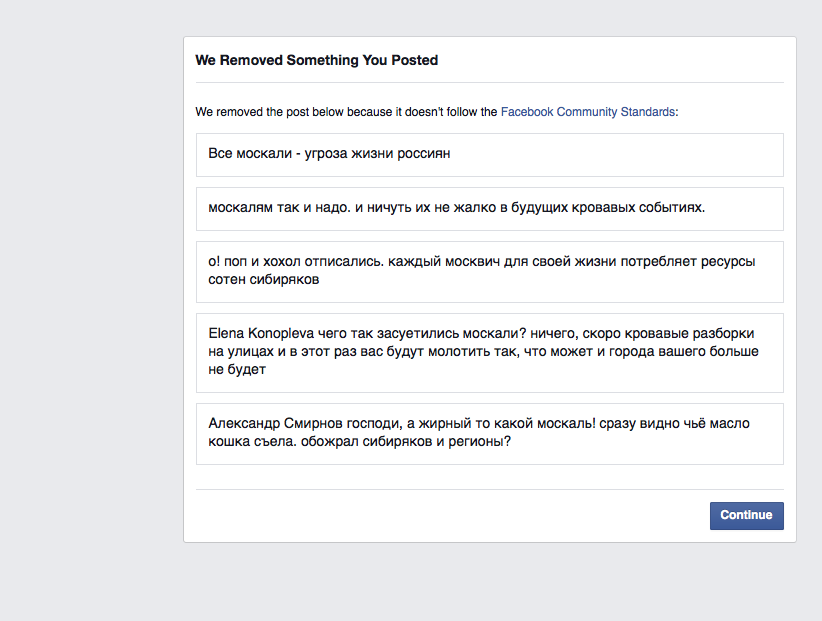Click the empty footer area beside Continue
The height and width of the screenshot is (621, 822).
451,516
